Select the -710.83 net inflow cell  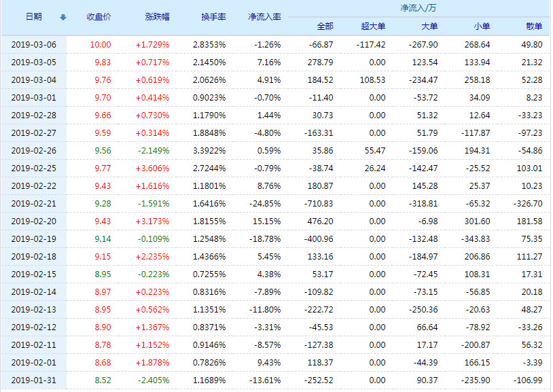tap(319, 203)
